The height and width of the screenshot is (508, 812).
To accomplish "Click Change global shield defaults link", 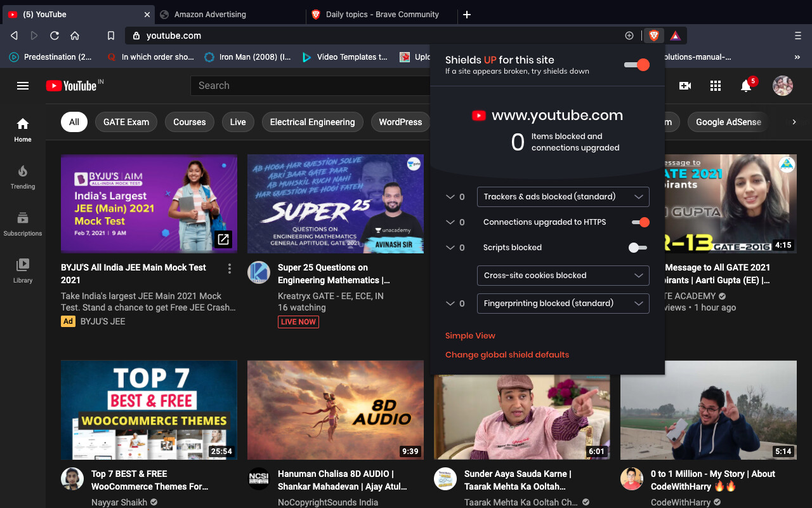I will (x=507, y=355).
